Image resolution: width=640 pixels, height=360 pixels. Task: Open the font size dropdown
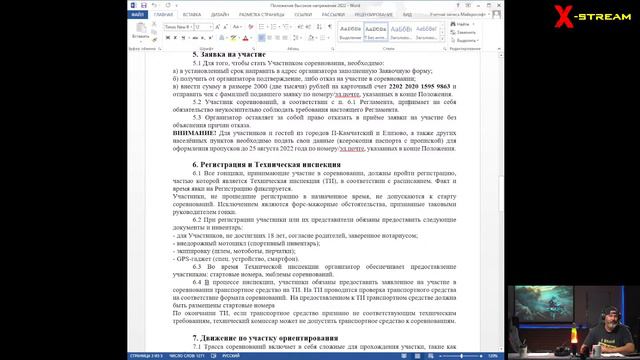[211, 27]
